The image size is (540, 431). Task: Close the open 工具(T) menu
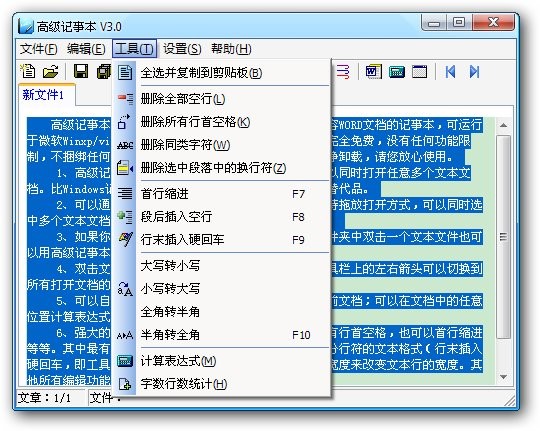click(x=134, y=49)
